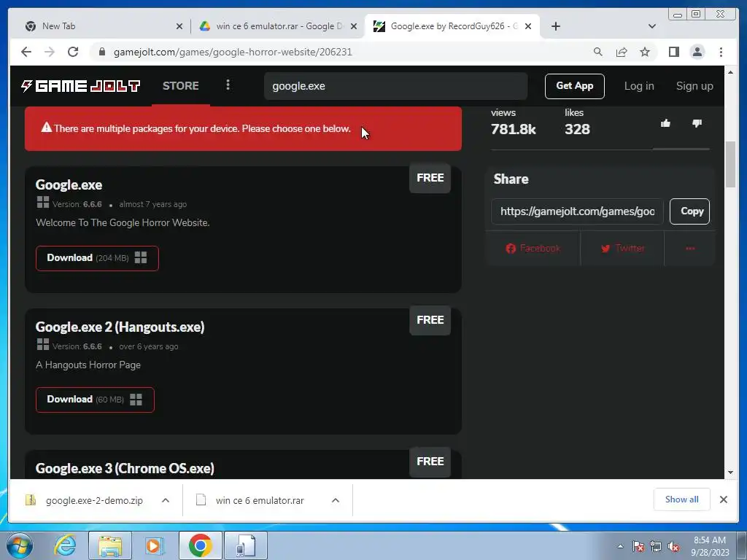The width and height of the screenshot is (747, 560).
Task: Open Action Center flag icon
Action: [x=638, y=546]
